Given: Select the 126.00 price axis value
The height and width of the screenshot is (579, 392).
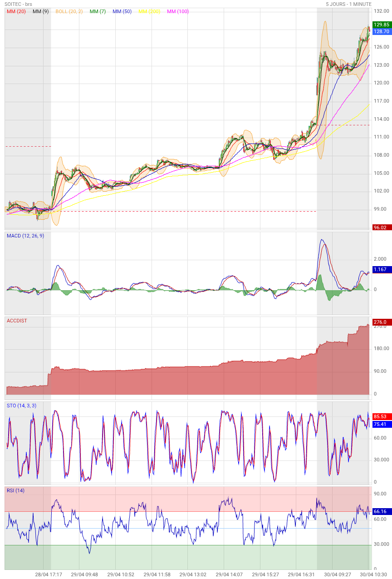Looking at the screenshot, I should (x=382, y=47).
